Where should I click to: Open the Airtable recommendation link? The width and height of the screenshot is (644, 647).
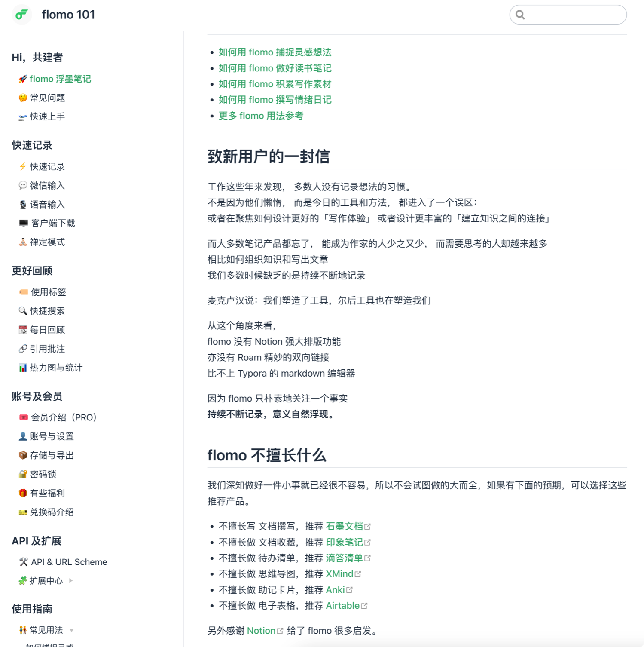pyautogui.click(x=342, y=606)
